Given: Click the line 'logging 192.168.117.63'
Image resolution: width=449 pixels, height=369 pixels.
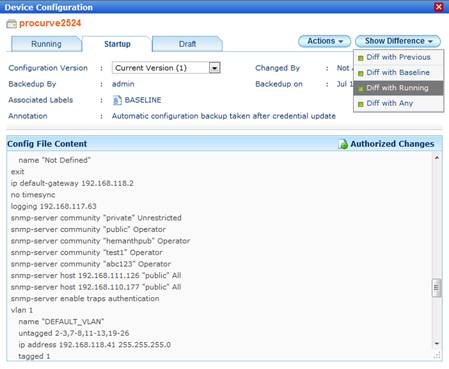Looking at the screenshot, I should pos(53,206).
